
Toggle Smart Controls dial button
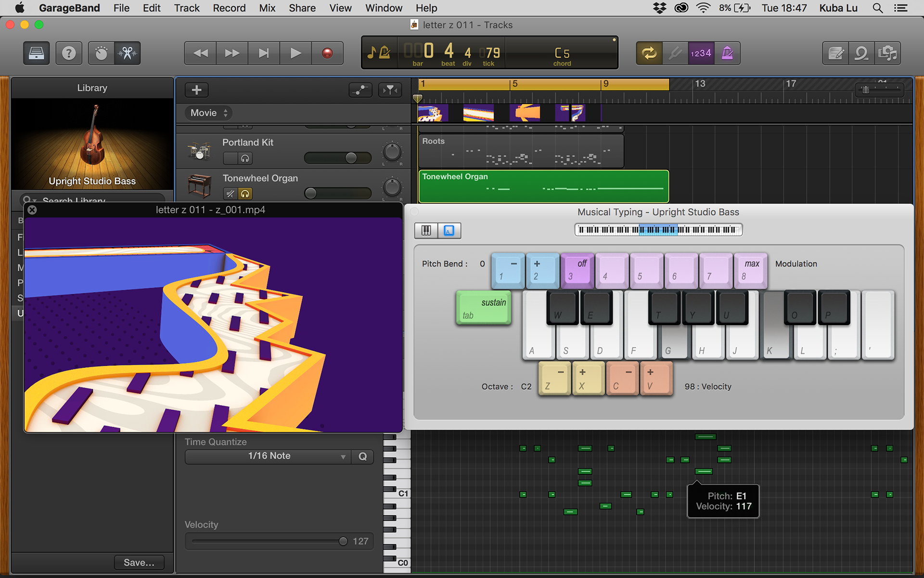pos(101,53)
